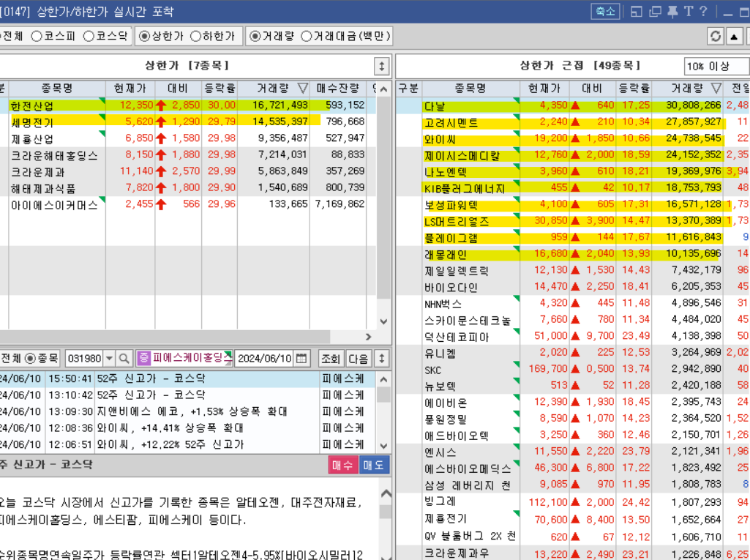Select the 제이시스메디칼 row
750x560 pixels.
(x=573, y=155)
